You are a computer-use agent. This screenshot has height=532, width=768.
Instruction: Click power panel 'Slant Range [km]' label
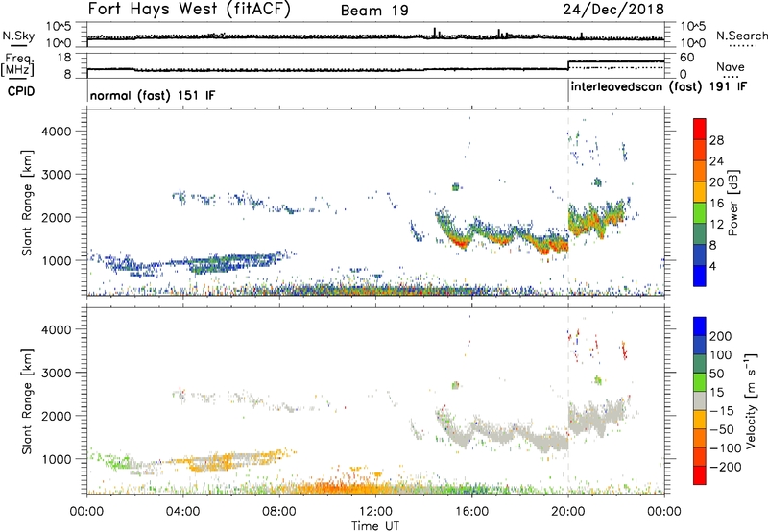(27, 203)
